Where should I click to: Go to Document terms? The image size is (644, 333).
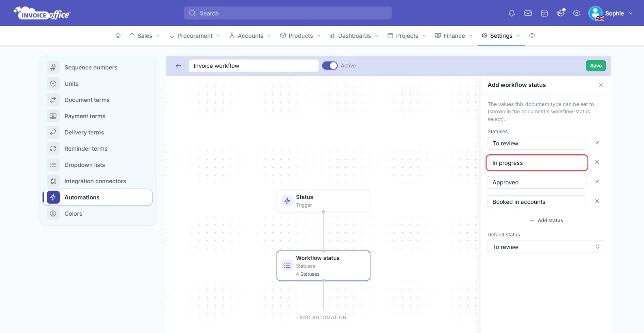point(98,100)
